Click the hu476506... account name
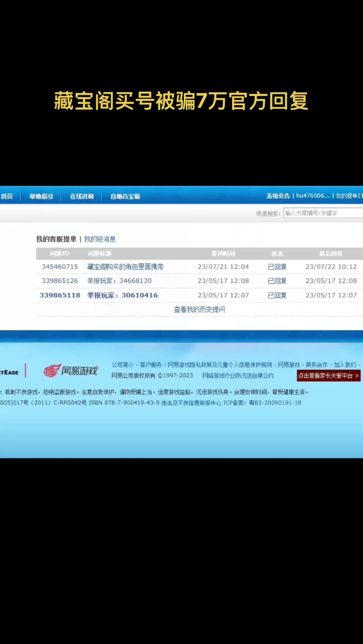363x644 pixels. point(313,196)
